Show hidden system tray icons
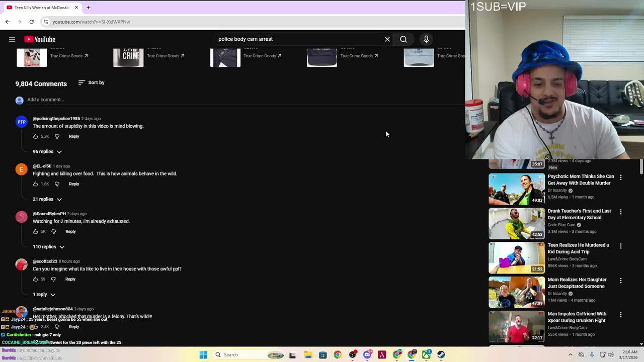Image resolution: width=644 pixels, height=362 pixels. 571,355
